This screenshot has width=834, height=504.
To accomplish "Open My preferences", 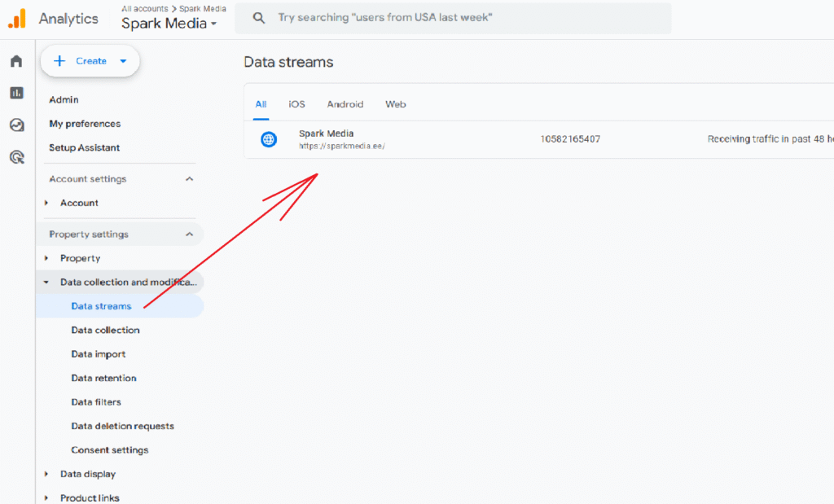I will pyautogui.click(x=85, y=124).
